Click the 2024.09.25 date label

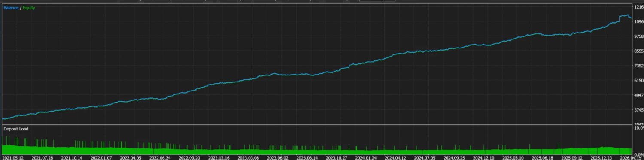[x=454, y=157]
